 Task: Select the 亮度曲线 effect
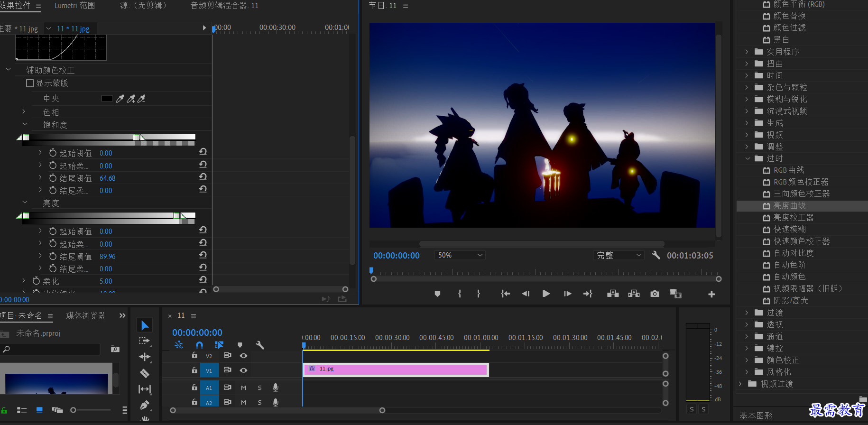(x=790, y=206)
